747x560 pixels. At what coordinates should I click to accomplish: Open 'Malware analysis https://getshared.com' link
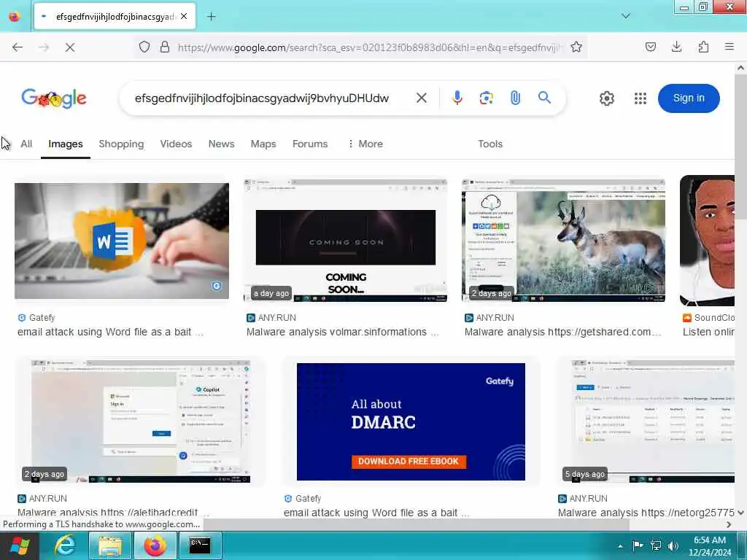pyautogui.click(x=563, y=332)
